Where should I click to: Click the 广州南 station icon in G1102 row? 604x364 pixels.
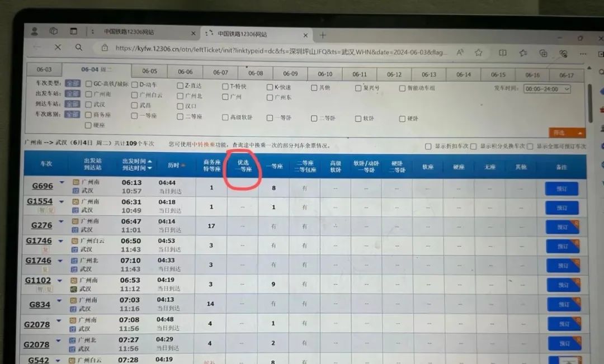click(x=74, y=280)
